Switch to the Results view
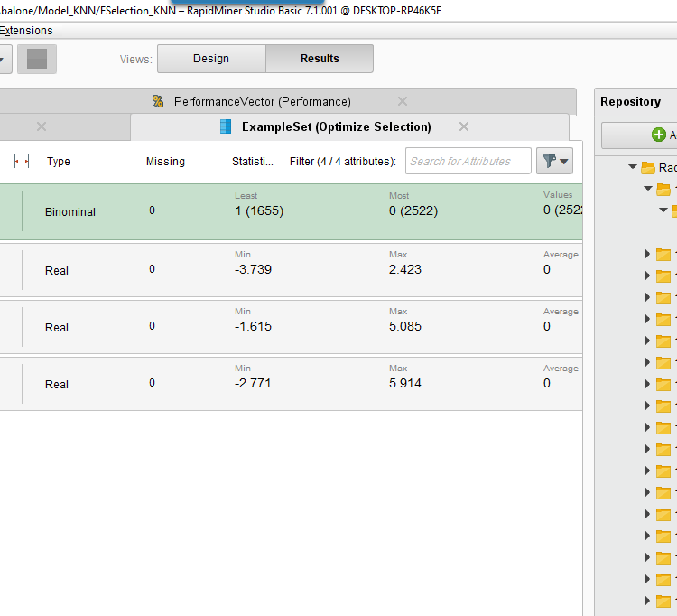677x616 pixels. 320,59
